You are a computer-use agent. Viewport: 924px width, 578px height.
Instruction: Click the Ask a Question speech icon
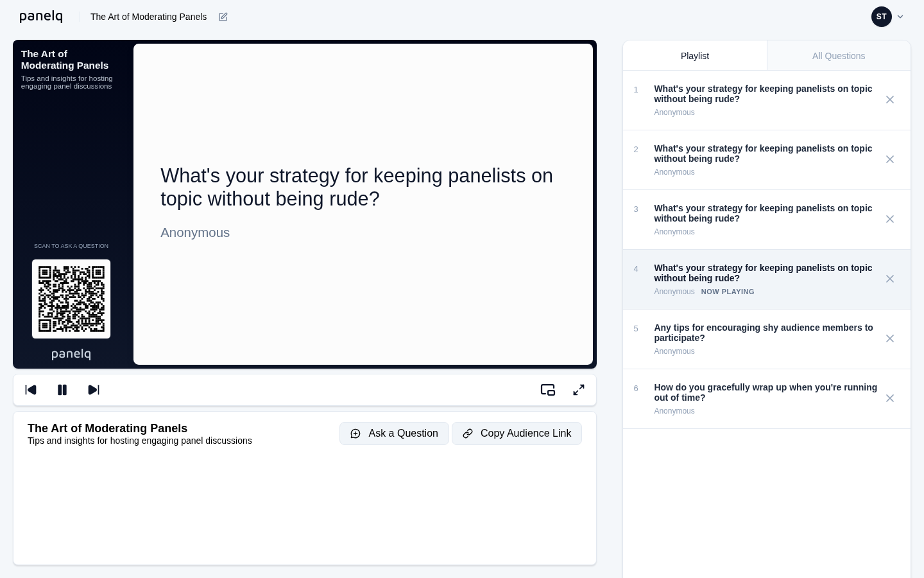(x=355, y=433)
